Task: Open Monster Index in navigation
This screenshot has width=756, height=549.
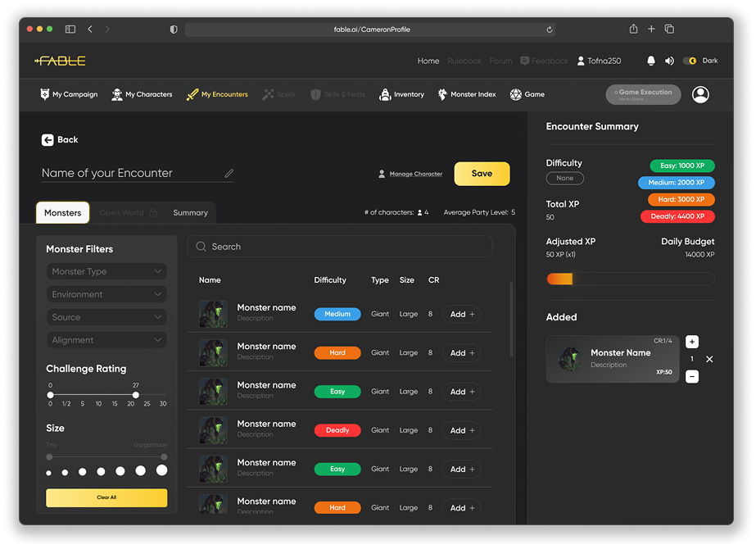Action: point(466,95)
